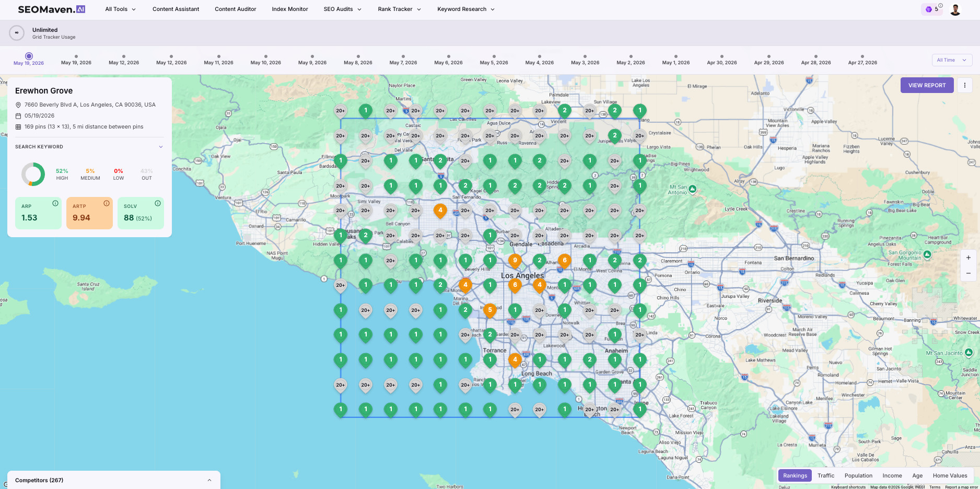This screenshot has width=980, height=489.
Task: Click the ranking distribution donut chart
Action: tap(33, 174)
